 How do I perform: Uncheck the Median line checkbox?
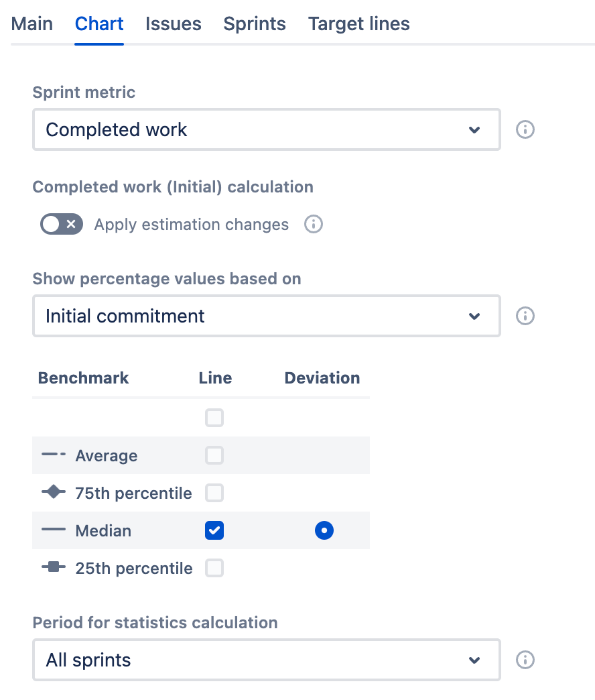(x=214, y=530)
